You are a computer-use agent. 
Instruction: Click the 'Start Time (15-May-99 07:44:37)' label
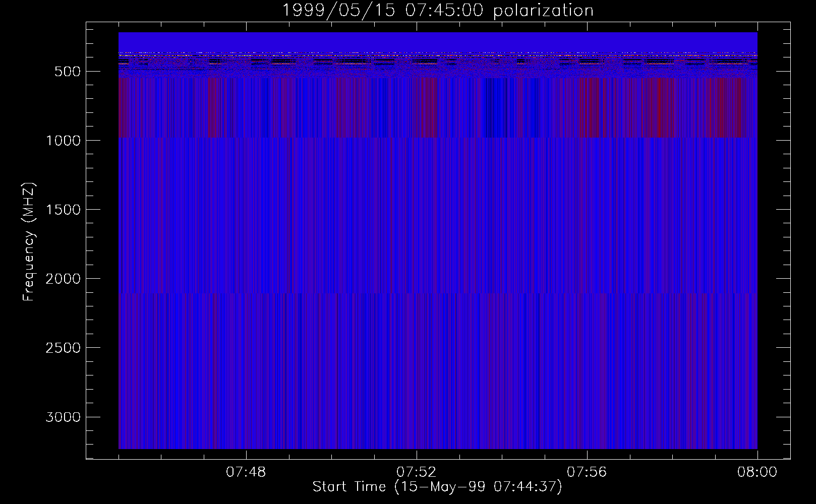[437, 487]
